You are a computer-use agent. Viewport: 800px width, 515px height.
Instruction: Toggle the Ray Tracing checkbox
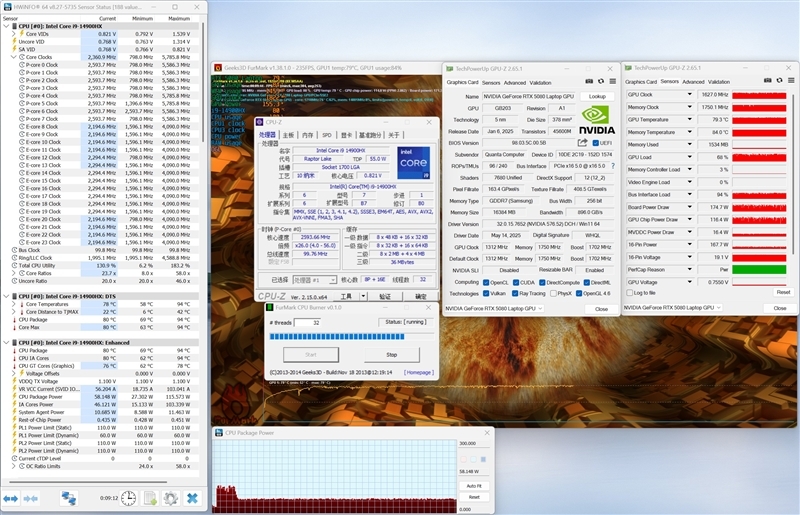tap(515, 293)
